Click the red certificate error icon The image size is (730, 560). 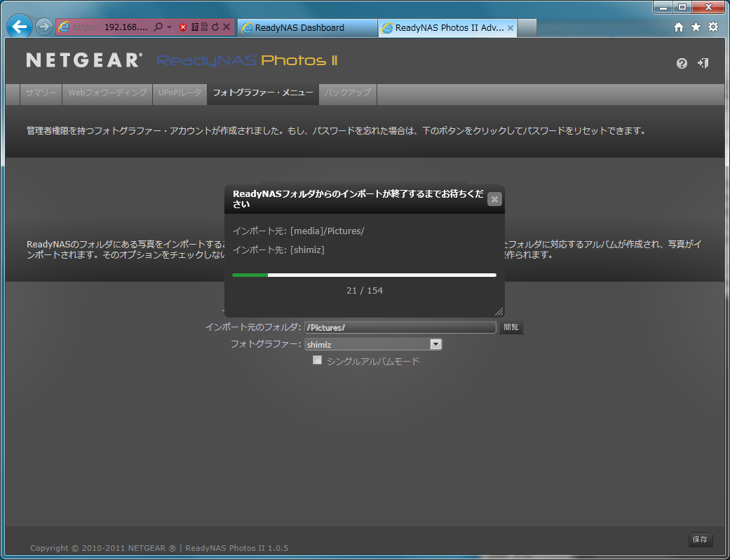[x=183, y=27]
